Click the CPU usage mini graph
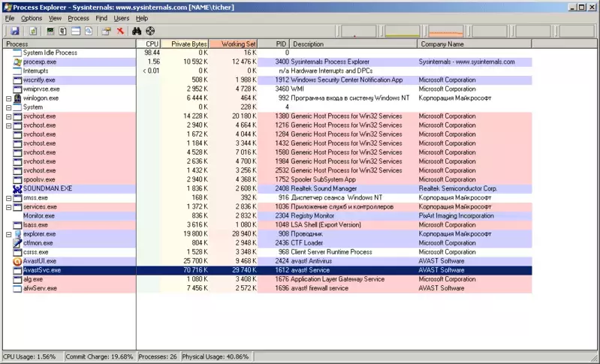This screenshot has height=364, width=600. [358, 32]
